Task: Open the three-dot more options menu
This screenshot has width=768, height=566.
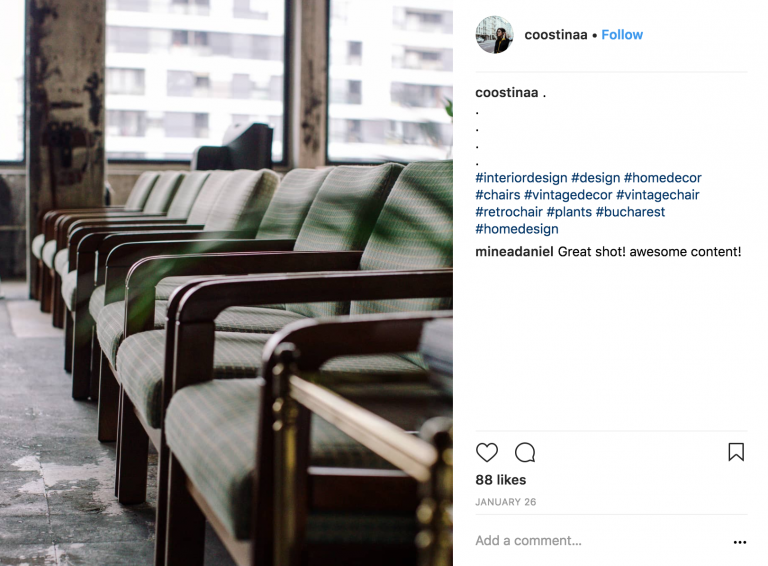Action: coord(740,542)
